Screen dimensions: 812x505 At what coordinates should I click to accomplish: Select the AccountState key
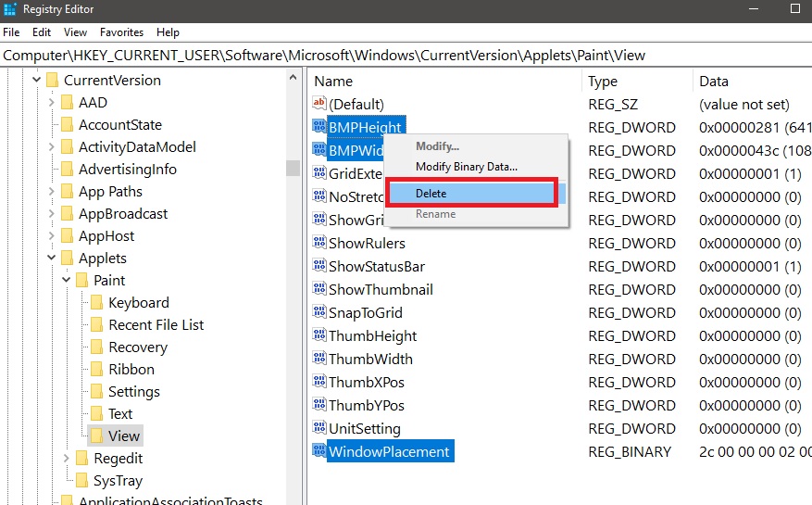(120, 125)
